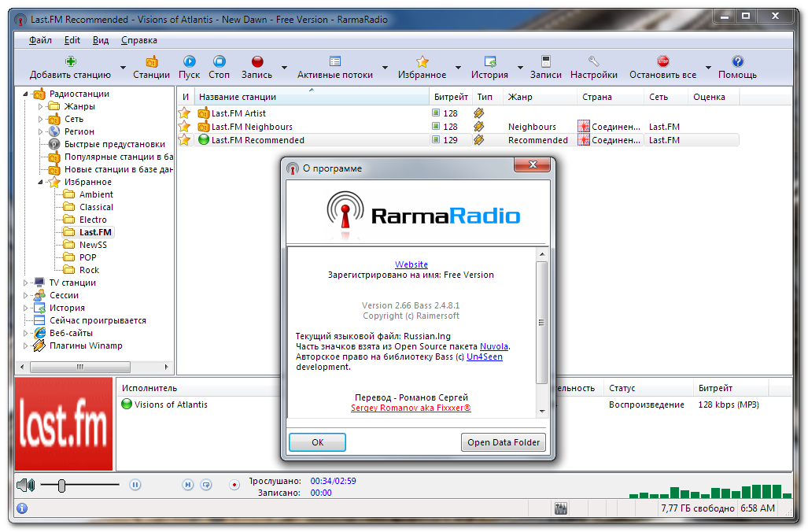This screenshot has width=808, height=532.
Task: Expand the Регион tree node
Action: [x=40, y=131]
